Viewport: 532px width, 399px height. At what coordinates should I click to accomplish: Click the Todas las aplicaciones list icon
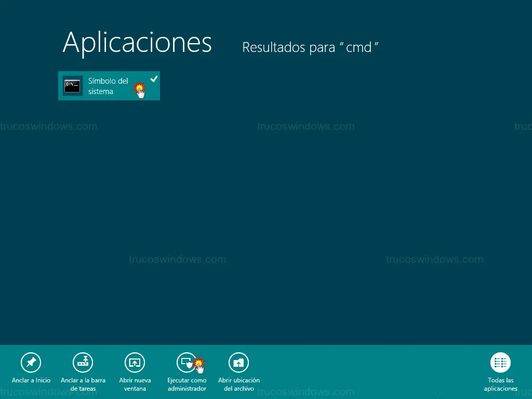point(501,362)
